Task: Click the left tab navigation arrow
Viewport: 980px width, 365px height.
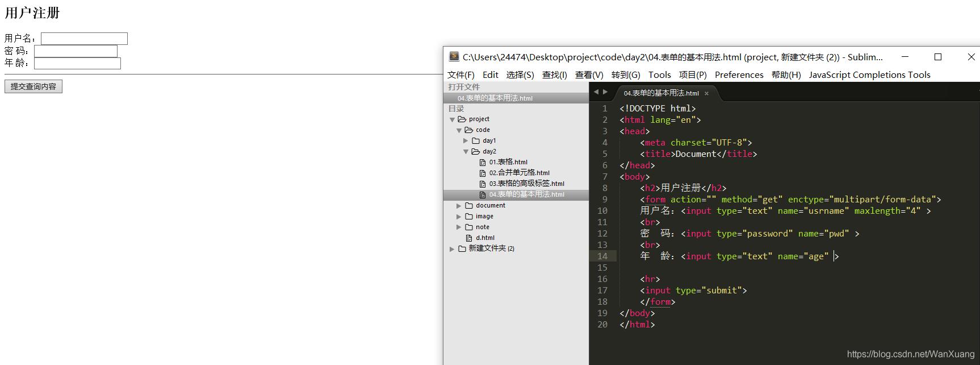Action: (596, 92)
